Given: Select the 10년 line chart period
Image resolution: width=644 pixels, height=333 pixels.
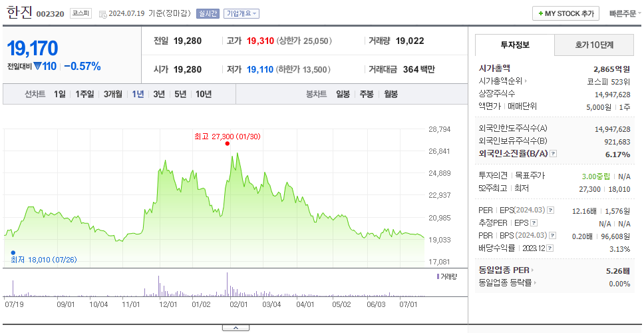Looking at the screenshot, I should click(204, 94).
